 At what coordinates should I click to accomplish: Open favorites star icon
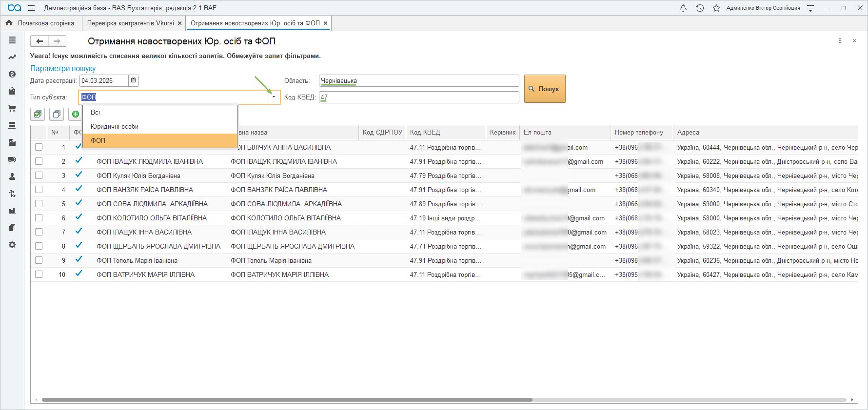click(716, 8)
